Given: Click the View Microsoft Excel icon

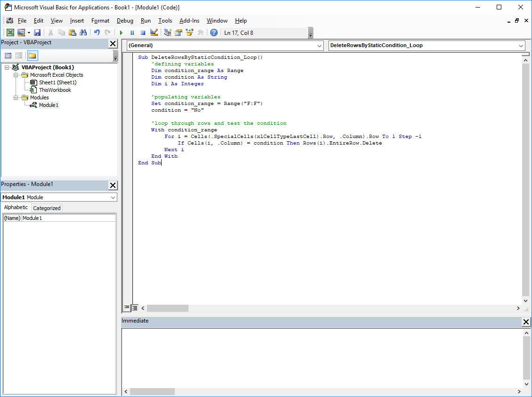Looking at the screenshot, I should (10, 32).
